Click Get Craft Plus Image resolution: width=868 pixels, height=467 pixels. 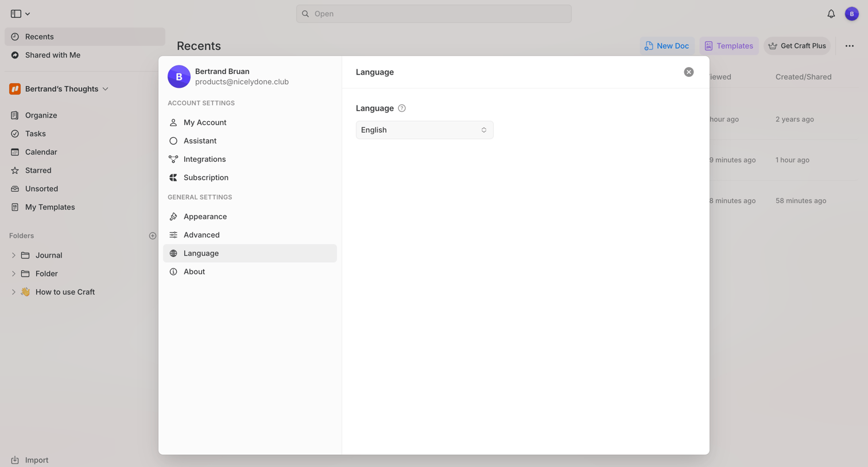point(797,46)
